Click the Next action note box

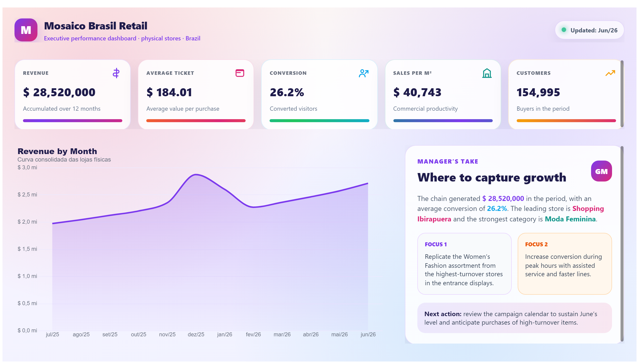(514, 318)
